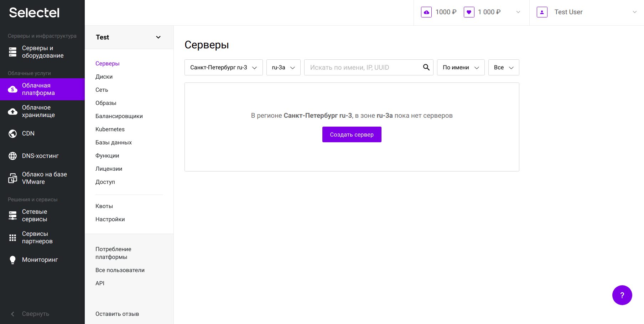The width and height of the screenshot is (644, 324).
Task: Click the 1000 ₽ cloud balance amount
Action: pyautogui.click(x=446, y=12)
